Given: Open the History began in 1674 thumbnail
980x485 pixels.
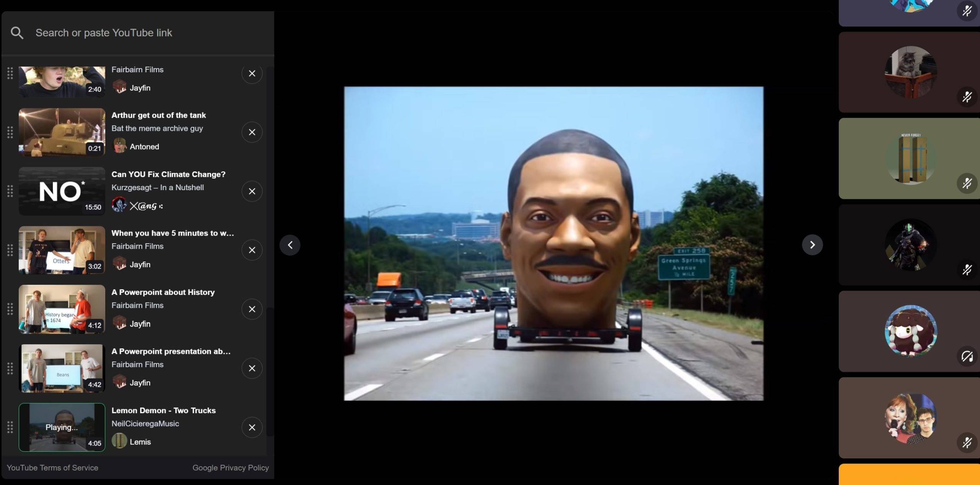Looking at the screenshot, I should click(x=62, y=309).
